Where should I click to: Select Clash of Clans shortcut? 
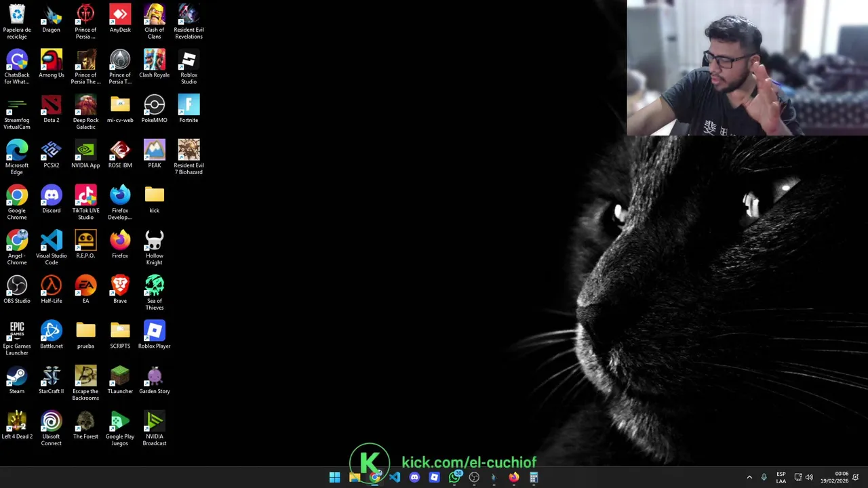tap(154, 22)
